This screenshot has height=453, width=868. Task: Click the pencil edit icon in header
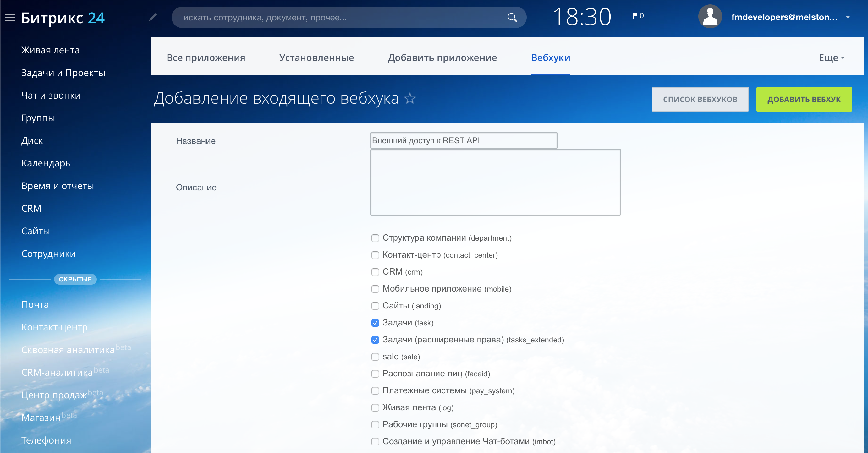tap(153, 17)
